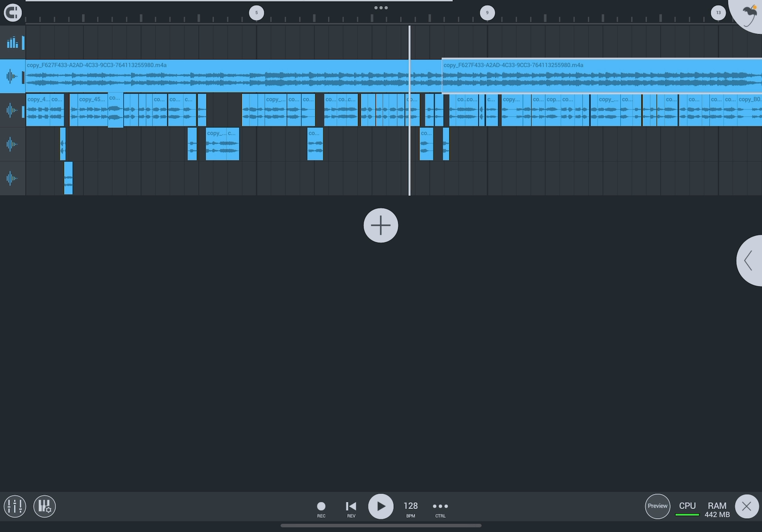Jump to bar 5 marker on timeline
762x532 pixels.
point(256,13)
